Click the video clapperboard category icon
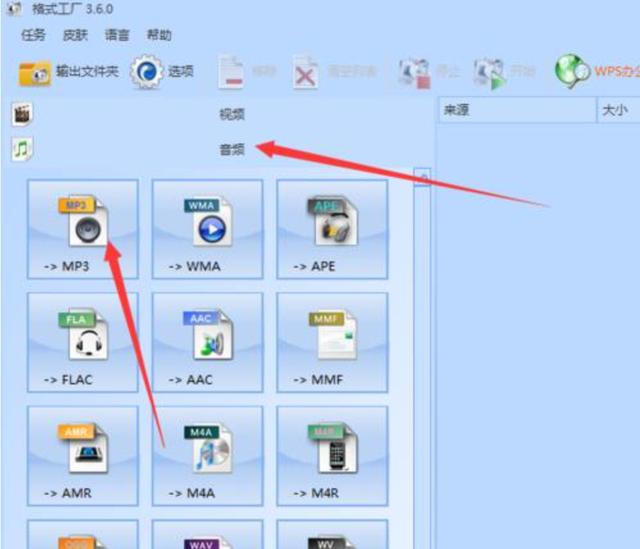The height and width of the screenshot is (549, 640). point(22,114)
